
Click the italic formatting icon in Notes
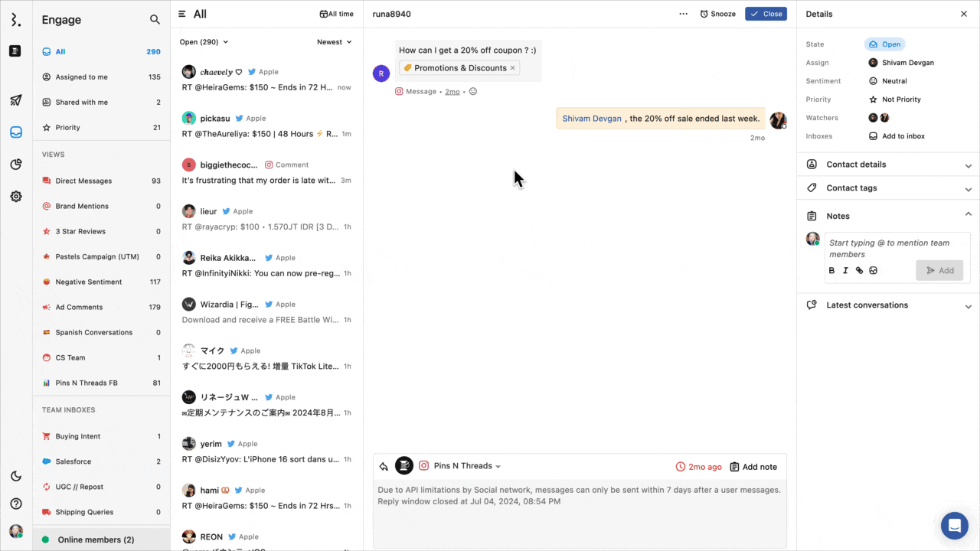845,270
